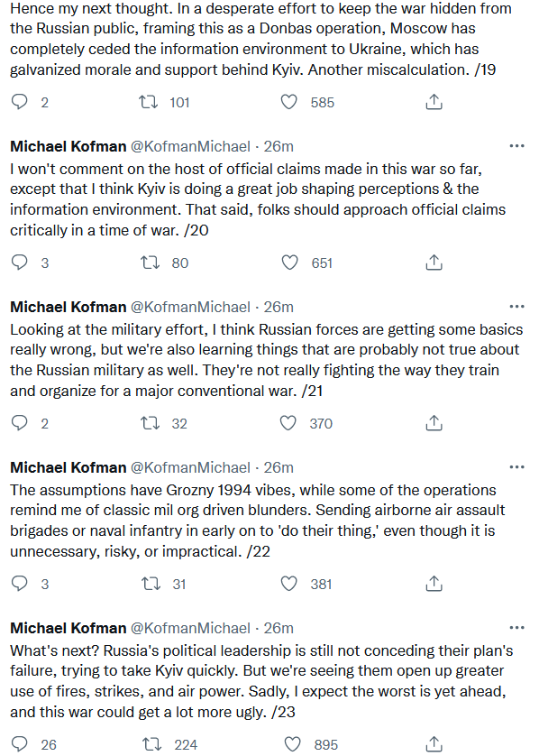Viewport: 539px width, 756px height.
Task: Like the /20 tweet with 651 likes
Action: [x=289, y=263]
